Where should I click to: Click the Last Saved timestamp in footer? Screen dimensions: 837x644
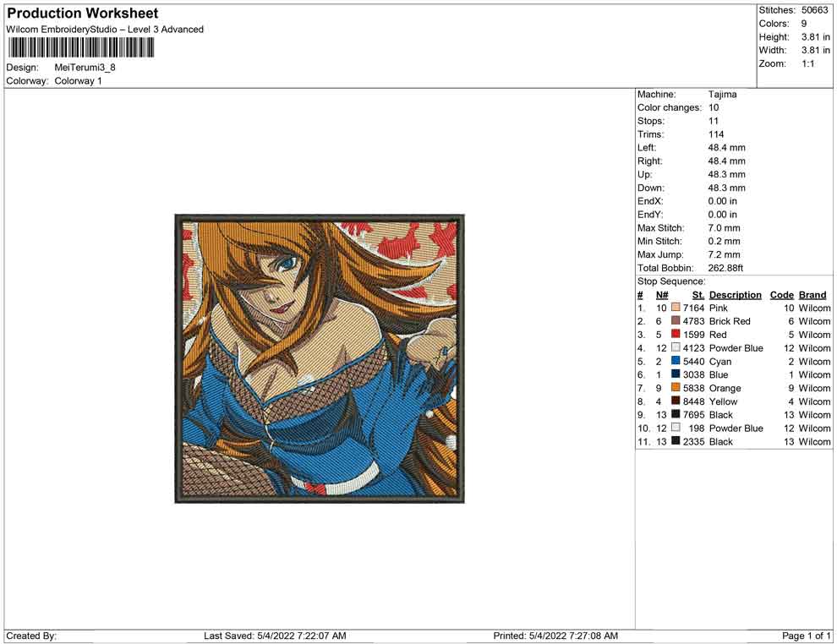point(275,636)
